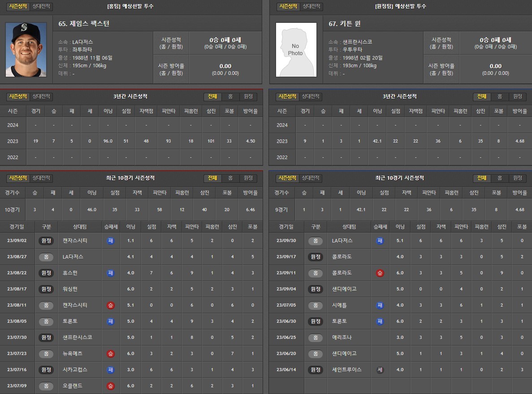Click the No Photo placeholder for 키튼 윈
This screenshot has height=394, width=532.
[x=296, y=50]
